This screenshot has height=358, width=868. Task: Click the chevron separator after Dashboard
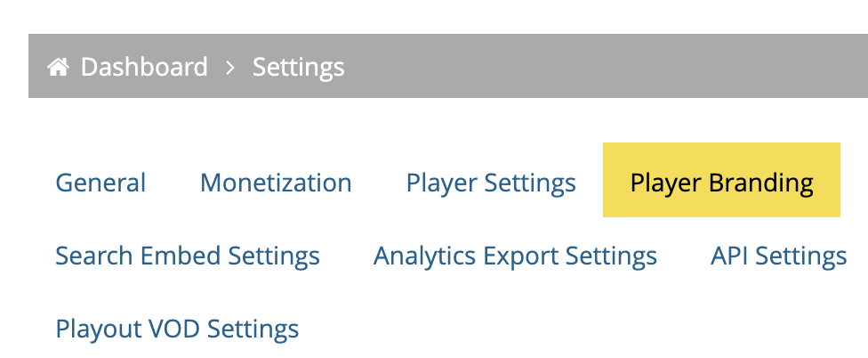[x=230, y=68]
